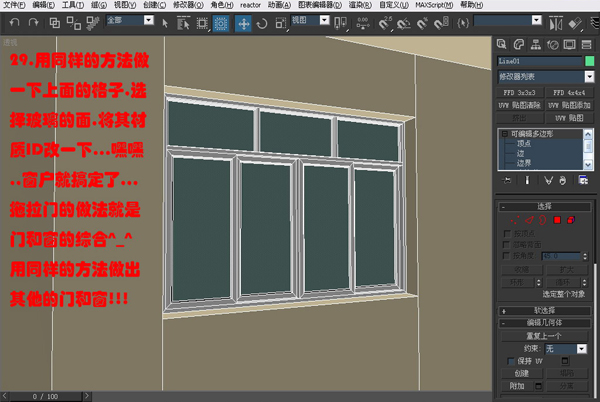
Task: Click the Pin Stack icon
Action: coord(507,180)
